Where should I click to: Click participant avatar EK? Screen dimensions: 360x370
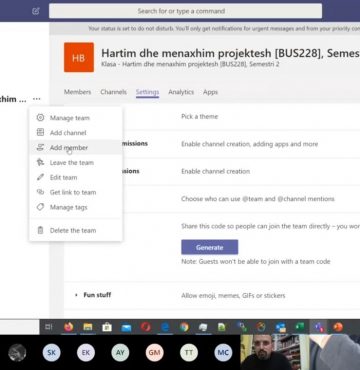(86, 352)
